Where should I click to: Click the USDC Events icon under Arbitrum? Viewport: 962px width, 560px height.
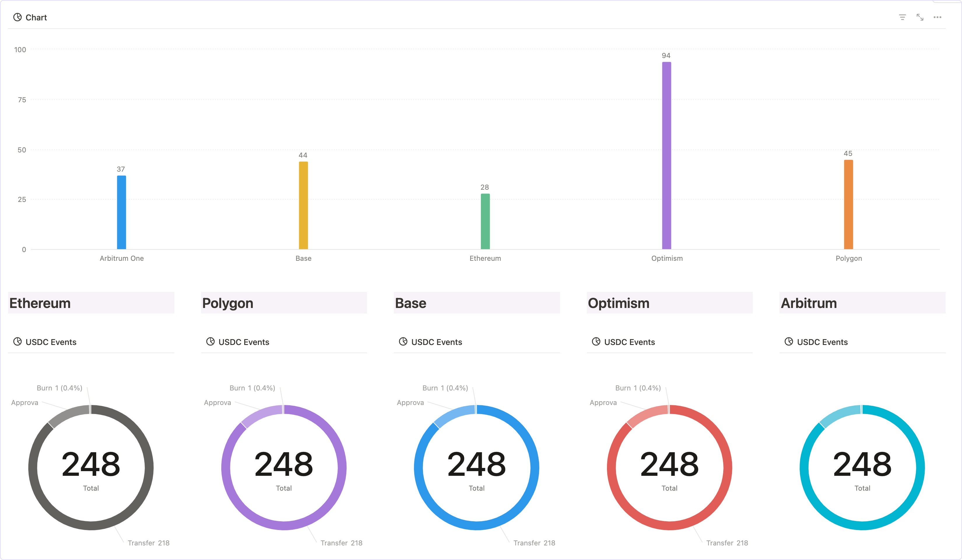click(789, 341)
